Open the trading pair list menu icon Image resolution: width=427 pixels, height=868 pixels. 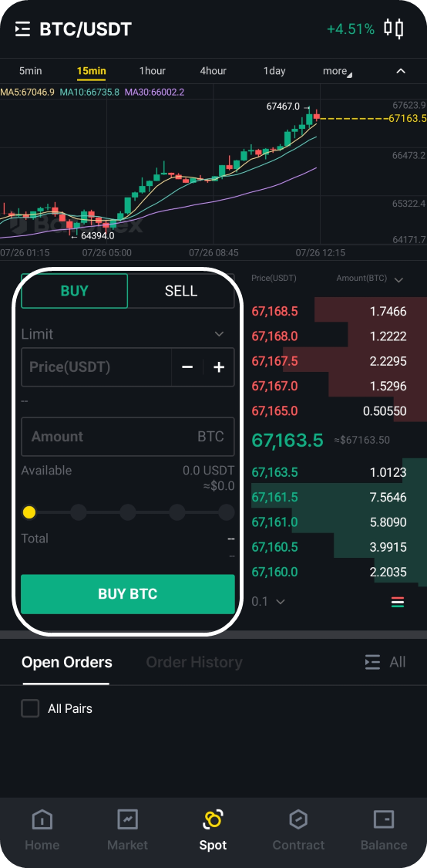pos(22,29)
